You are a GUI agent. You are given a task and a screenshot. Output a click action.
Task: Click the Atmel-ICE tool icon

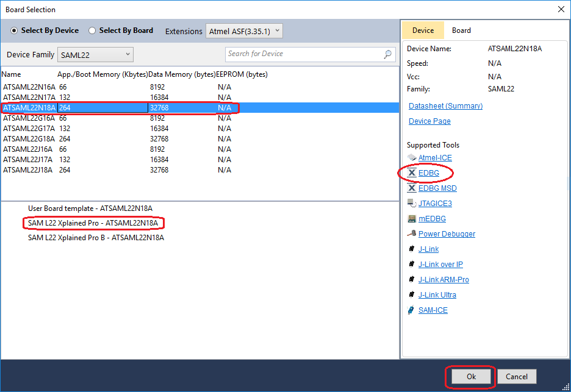click(412, 158)
